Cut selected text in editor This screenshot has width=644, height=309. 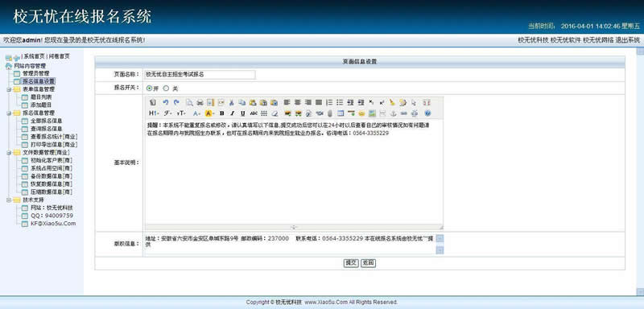tap(231, 102)
